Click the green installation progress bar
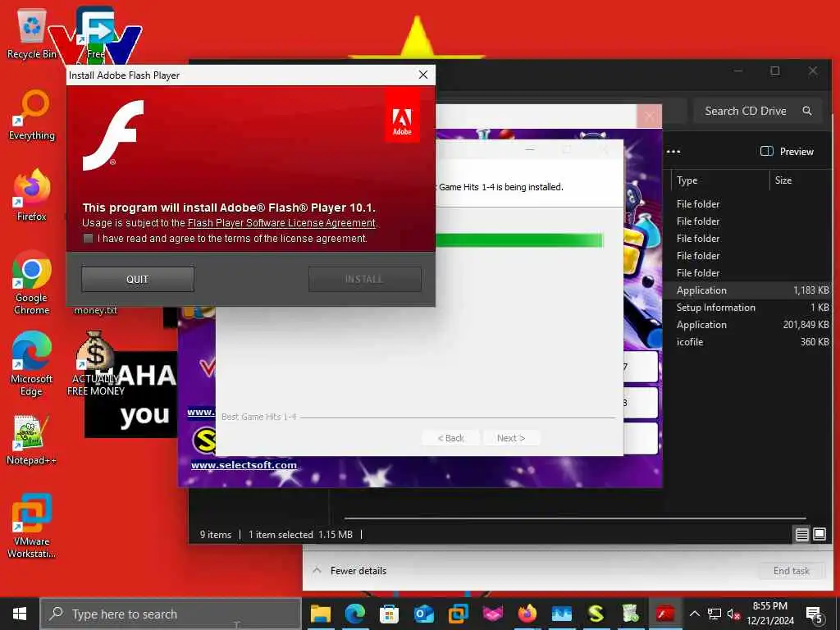Viewport: 840px width, 630px height. [519, 240]
